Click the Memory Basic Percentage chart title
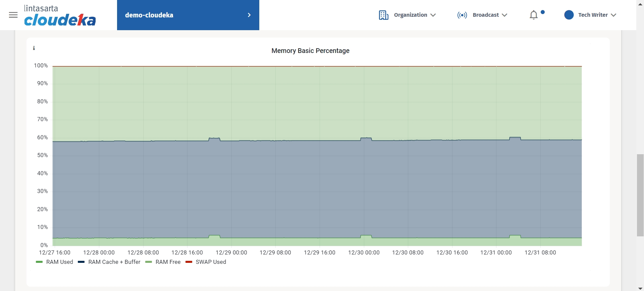The width and height of the screenshot is (644, 291). point(310,51)
